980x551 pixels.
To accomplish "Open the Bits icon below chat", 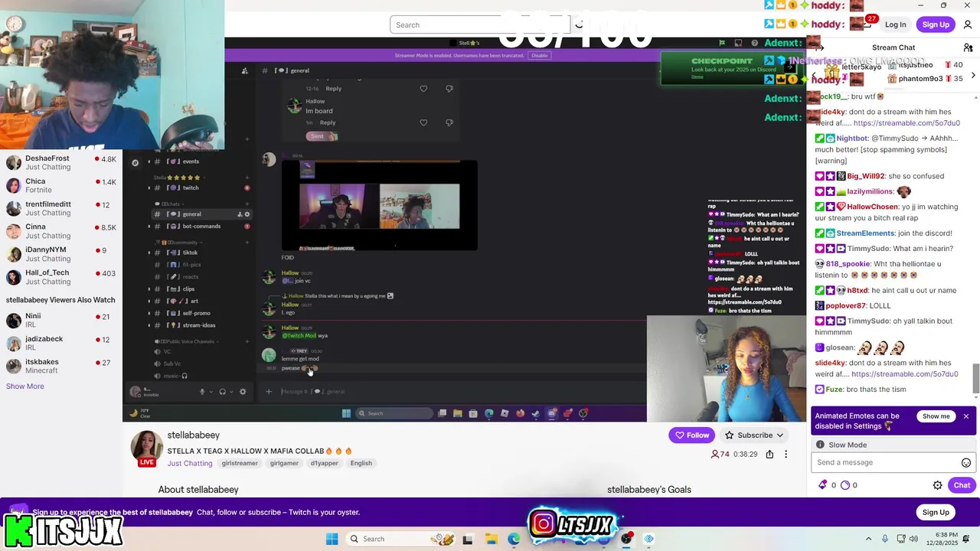I will [x=823, y=485].
